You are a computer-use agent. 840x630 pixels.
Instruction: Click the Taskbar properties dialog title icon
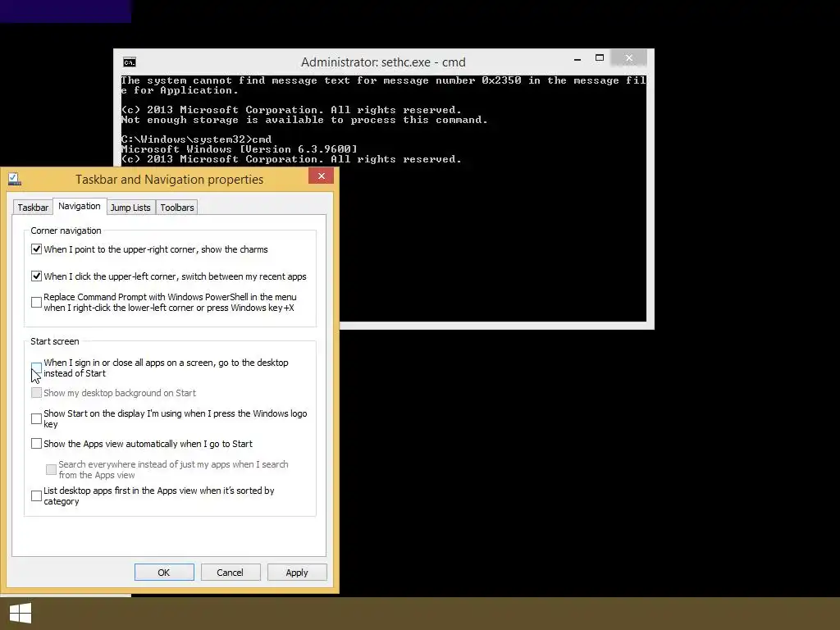pyautogui.click(x=15, y=179)
